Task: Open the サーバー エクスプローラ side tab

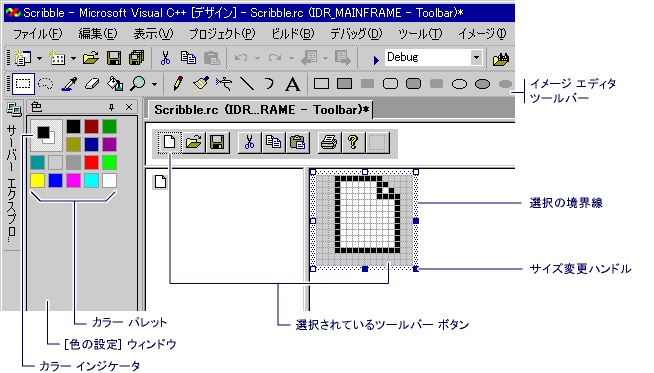Action: [12, 175]
